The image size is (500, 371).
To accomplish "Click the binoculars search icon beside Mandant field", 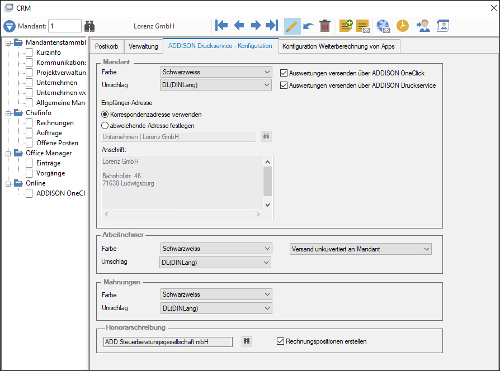I will coord(89,26).
